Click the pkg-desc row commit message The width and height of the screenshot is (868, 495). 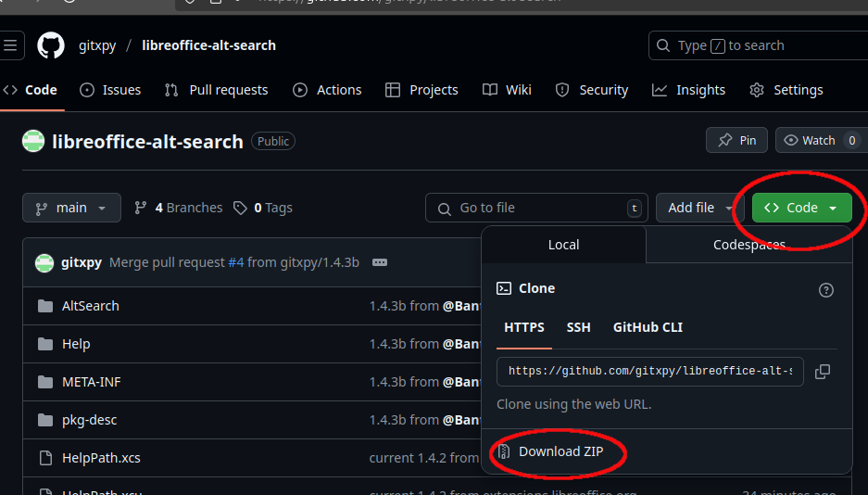click(424, 420)
